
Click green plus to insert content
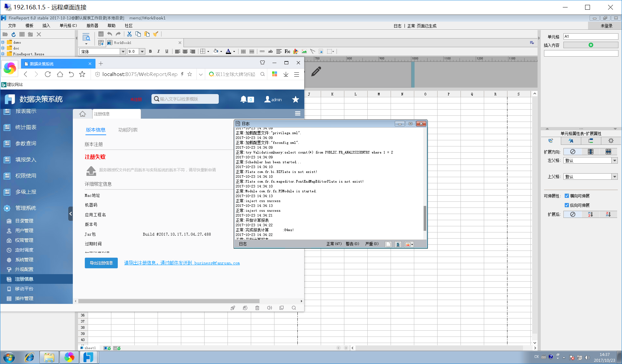[591, 45]
